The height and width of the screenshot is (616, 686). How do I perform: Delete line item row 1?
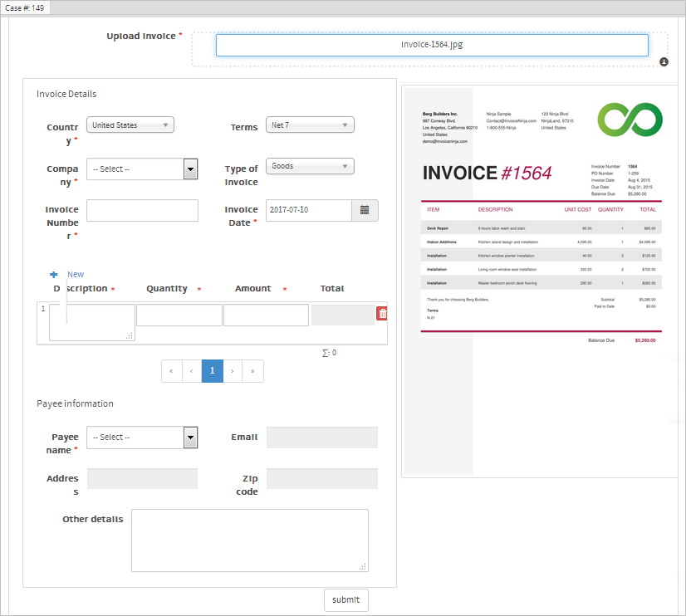(x=382, y=314)
